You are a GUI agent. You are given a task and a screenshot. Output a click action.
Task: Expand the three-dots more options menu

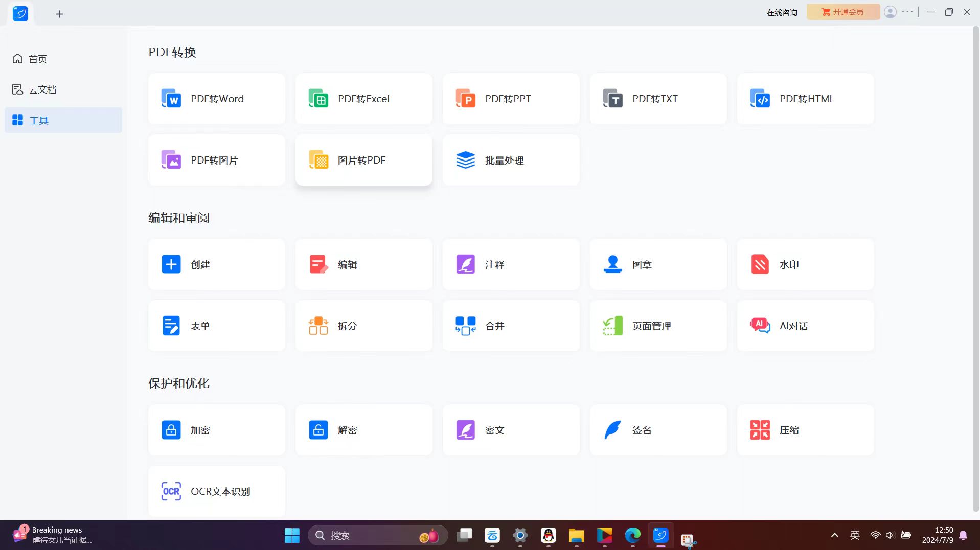coord(907,12)
